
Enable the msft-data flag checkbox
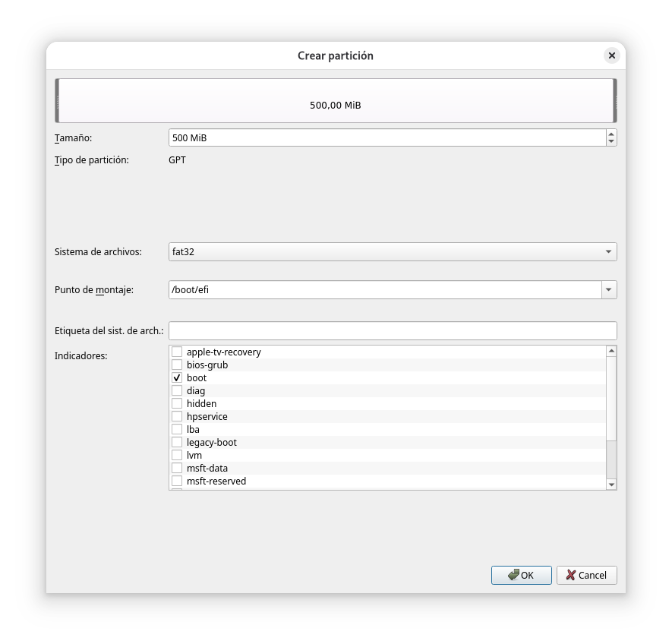177,468
